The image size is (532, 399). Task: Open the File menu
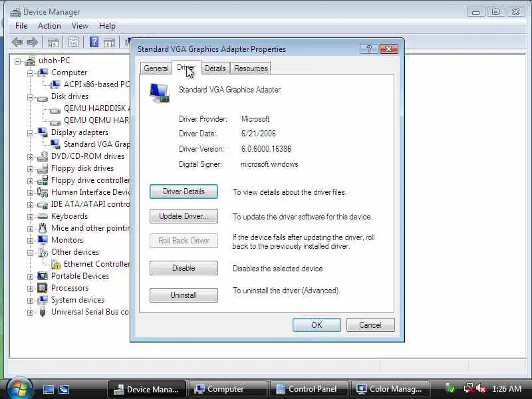coord(21,26)
